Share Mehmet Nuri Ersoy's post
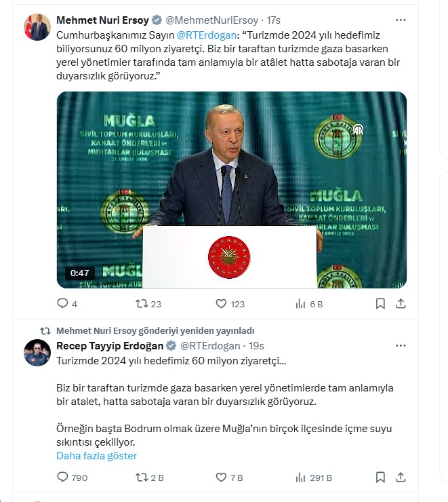 click(x=401, y=303)
